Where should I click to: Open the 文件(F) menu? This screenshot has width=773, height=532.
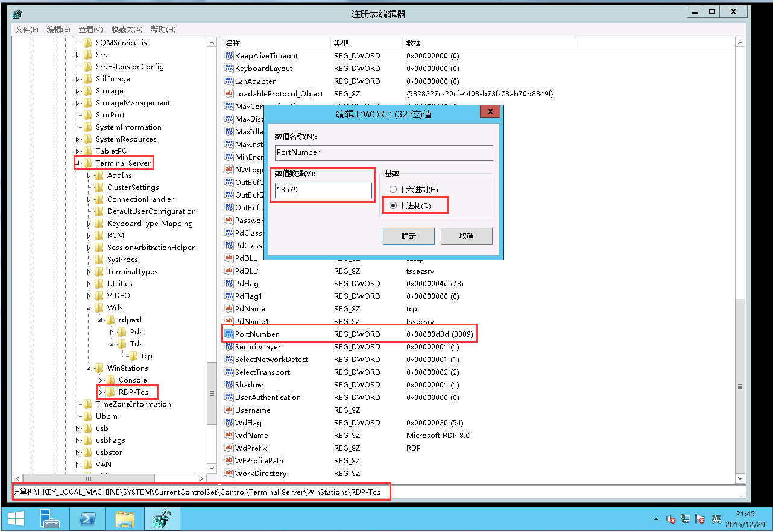tap(27, 30)
